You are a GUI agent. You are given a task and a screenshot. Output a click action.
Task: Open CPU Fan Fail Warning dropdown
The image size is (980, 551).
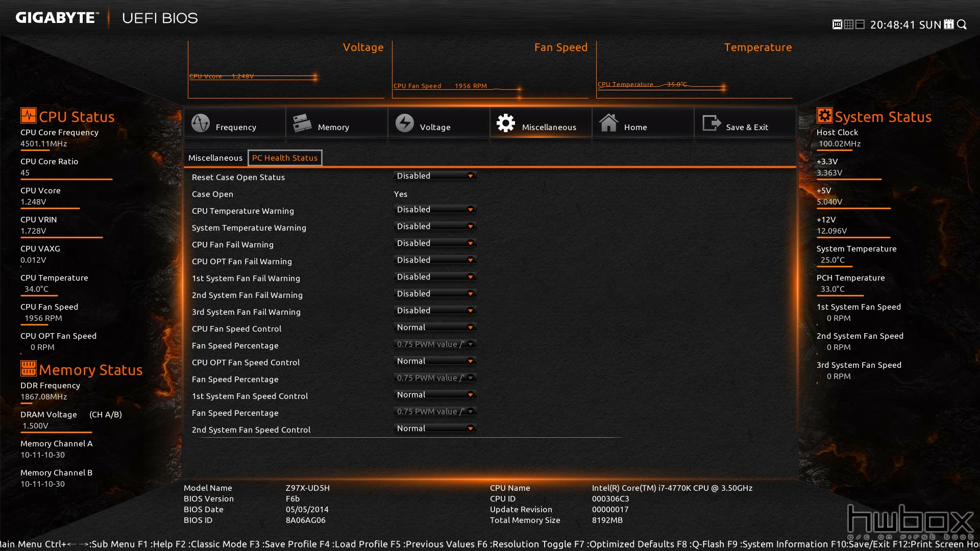tap(435, 243)
